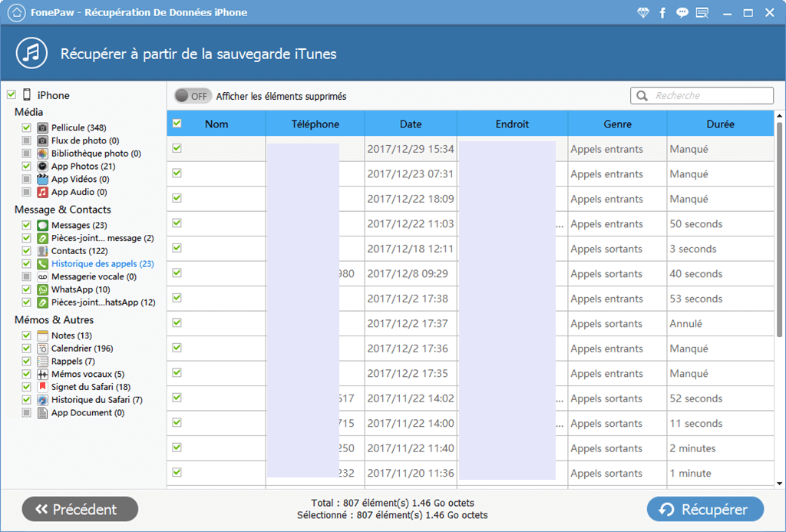Uncheck the Pellicule checkbox
Image resolution: width=786 pixels, height=532 pixels.
26,127
